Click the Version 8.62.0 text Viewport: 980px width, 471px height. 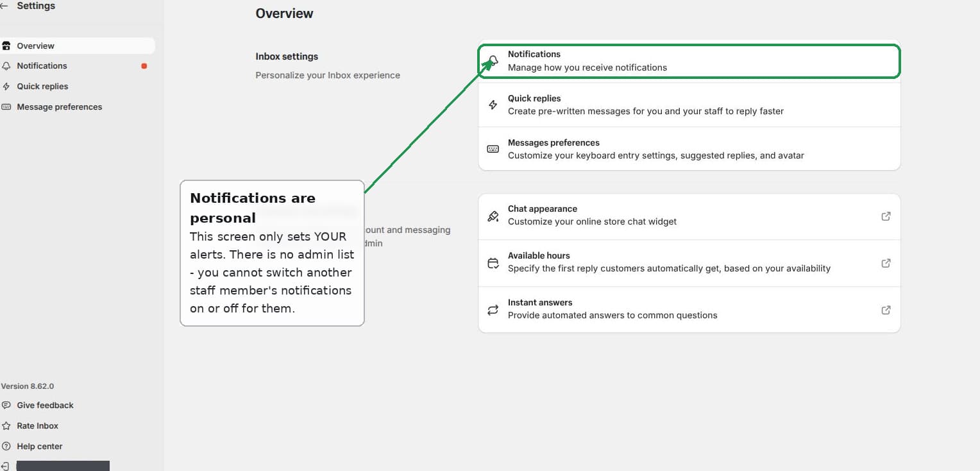tap(28, 386)
